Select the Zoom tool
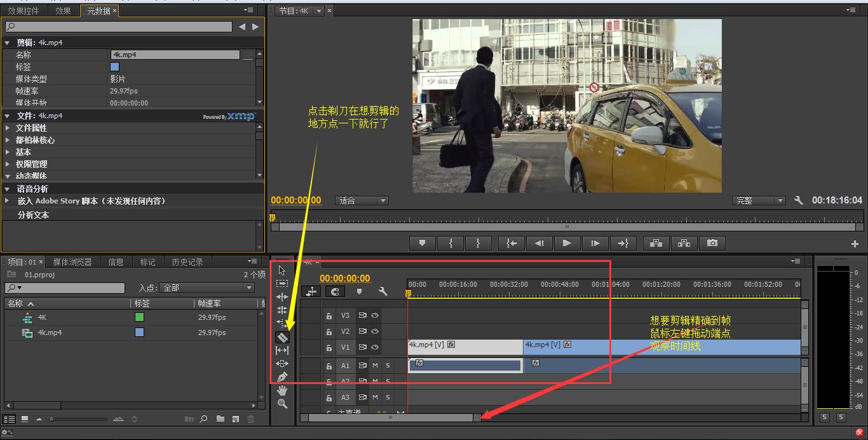The height and width of the screenshot is (440, 868). click(x=283, y=404)
